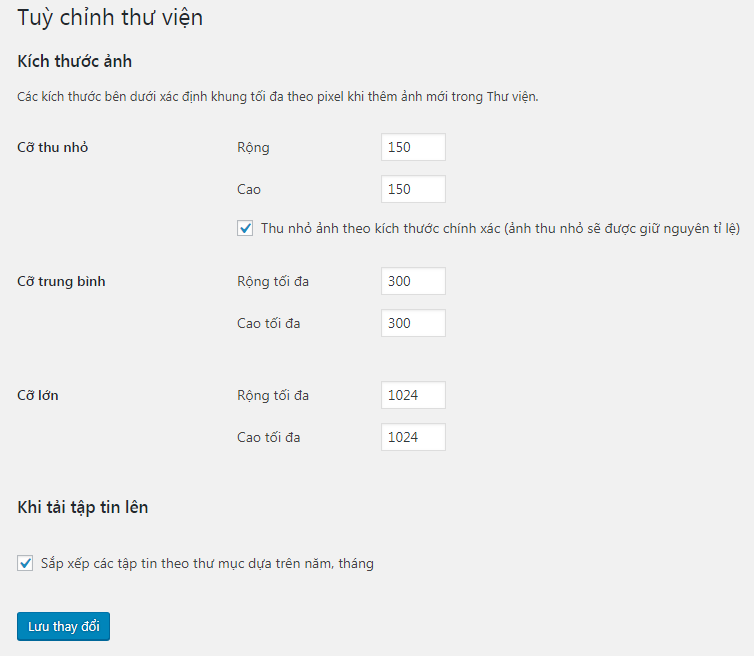Click 'Cao tối đa' label under Cỡ lớn

pos(269,437)
